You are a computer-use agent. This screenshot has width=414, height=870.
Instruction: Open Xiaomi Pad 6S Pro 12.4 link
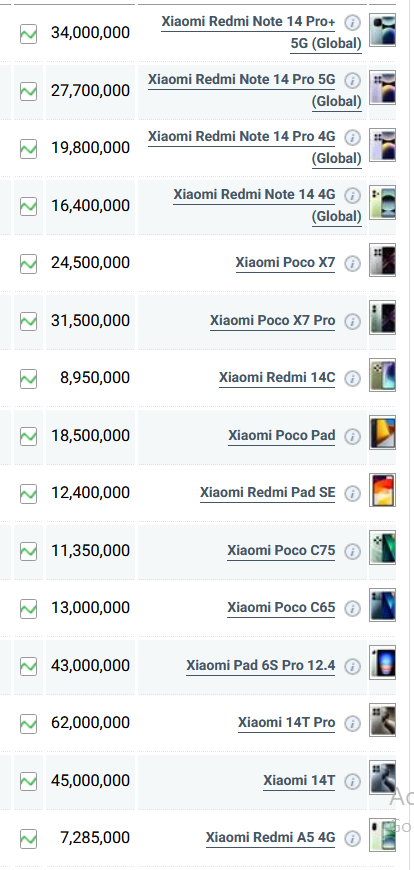(261, 665)
